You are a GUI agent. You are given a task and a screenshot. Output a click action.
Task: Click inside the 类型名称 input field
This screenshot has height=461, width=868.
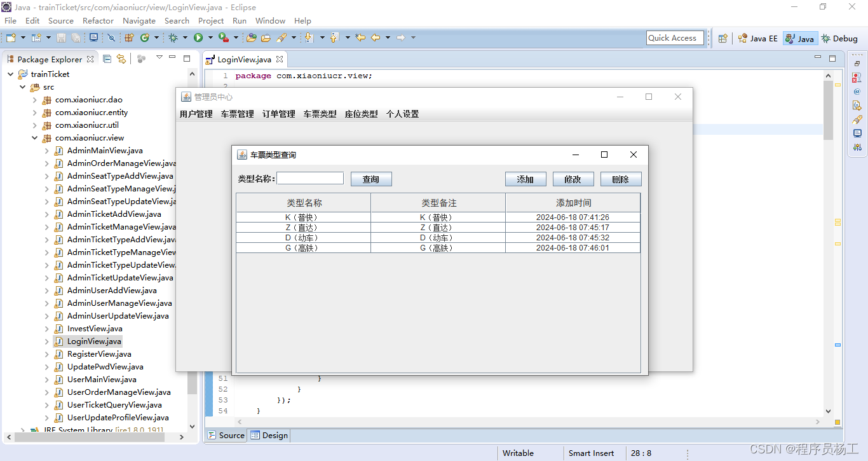coord(309,177)
